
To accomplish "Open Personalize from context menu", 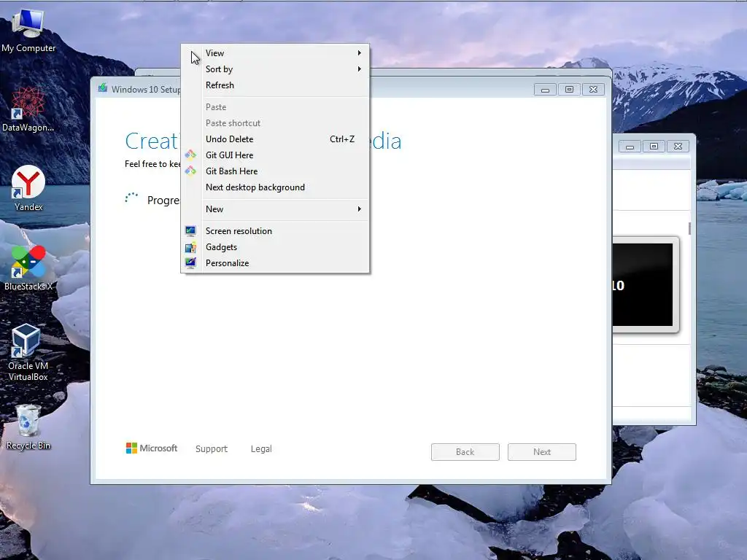I will pos(275,262).
